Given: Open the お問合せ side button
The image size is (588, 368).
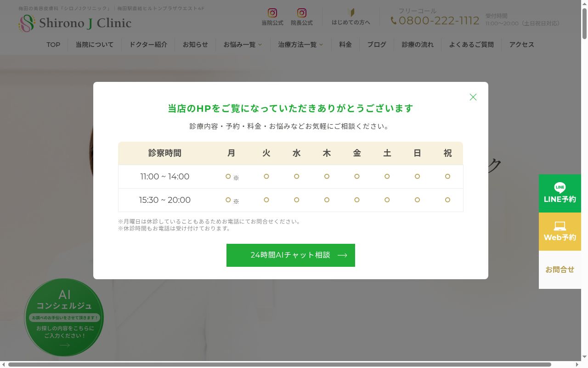Looking at the screenshot, I should click(x=560, y=270).
